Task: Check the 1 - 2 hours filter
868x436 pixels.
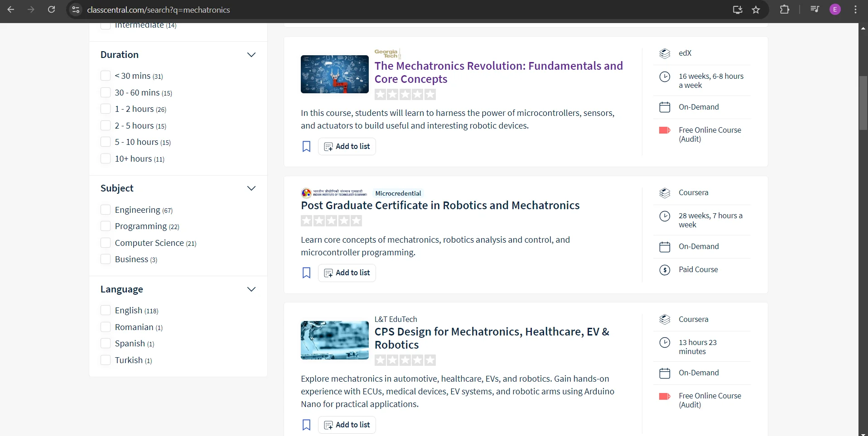Action: coord(106,109)
